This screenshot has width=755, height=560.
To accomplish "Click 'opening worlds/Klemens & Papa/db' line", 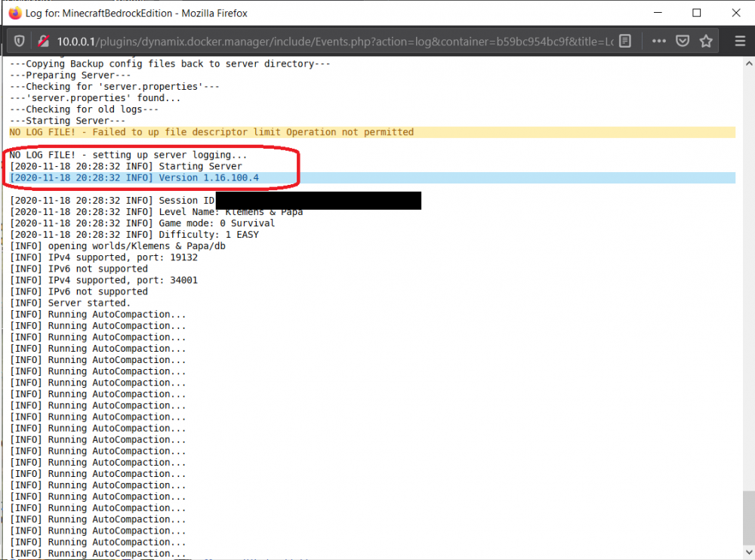I will 118,246.
